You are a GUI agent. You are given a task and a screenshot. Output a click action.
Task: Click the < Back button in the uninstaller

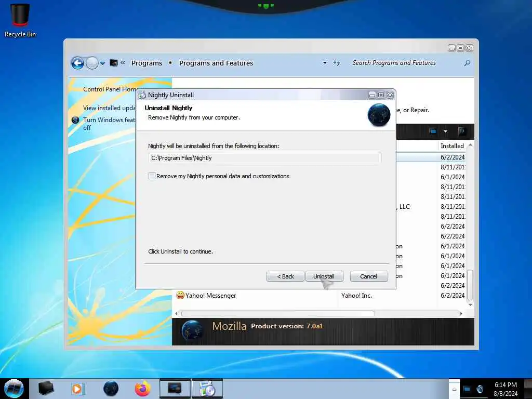click(x=285, y=276)
